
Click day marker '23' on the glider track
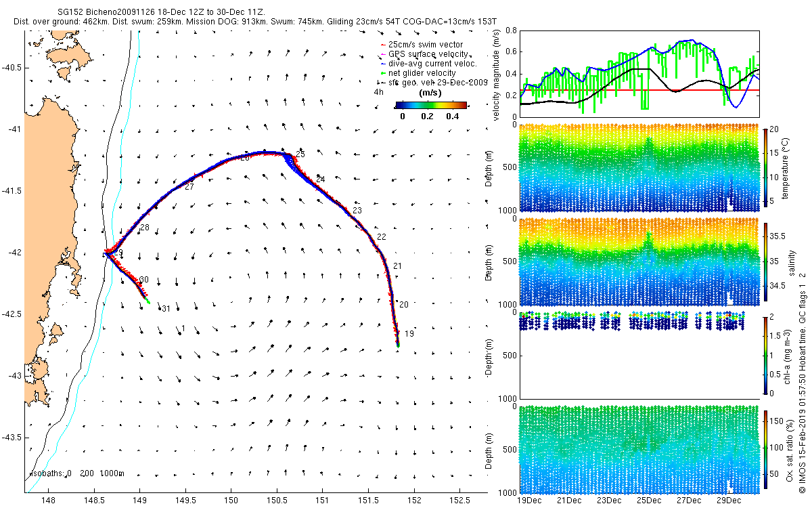tap(357, 211)
